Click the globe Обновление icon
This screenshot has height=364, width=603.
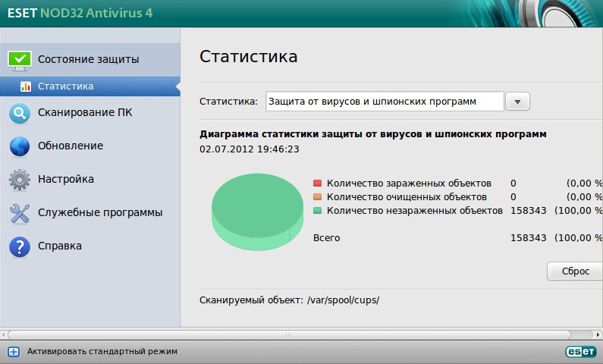coord(19,146)
